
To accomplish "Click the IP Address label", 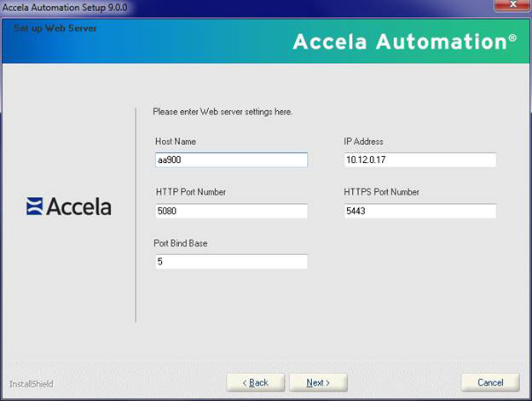I will tap(364, 142).
